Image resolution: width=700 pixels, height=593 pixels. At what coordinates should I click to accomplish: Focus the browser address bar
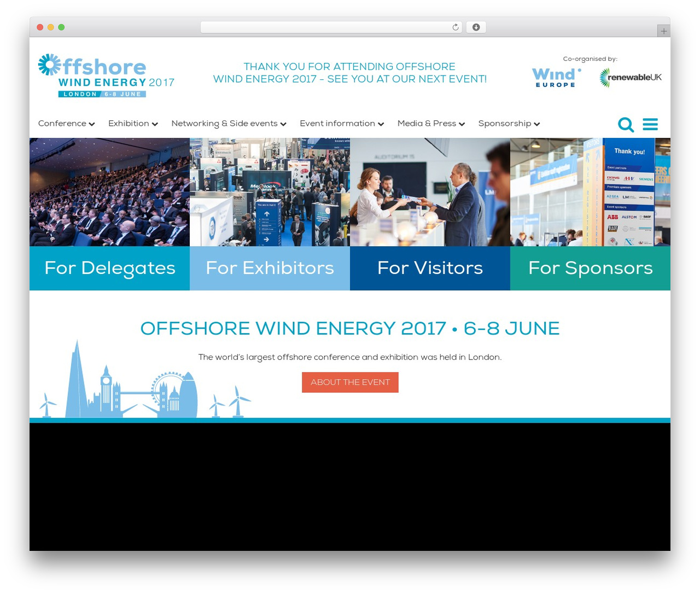pos(331,27)
